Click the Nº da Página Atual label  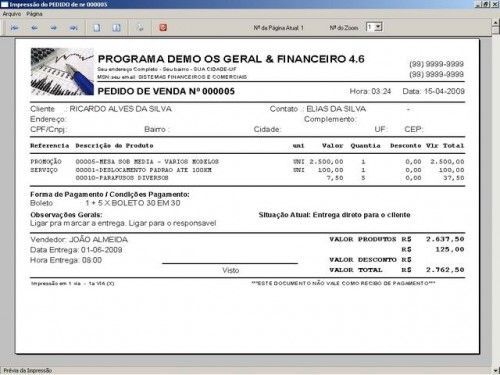[x=279, y=28]
